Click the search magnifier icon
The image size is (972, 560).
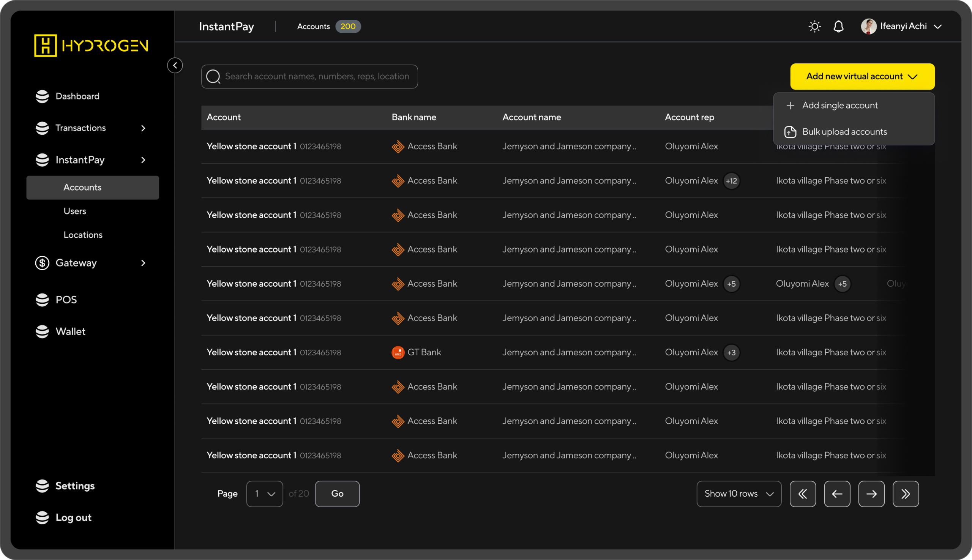[x=213, y=77]
